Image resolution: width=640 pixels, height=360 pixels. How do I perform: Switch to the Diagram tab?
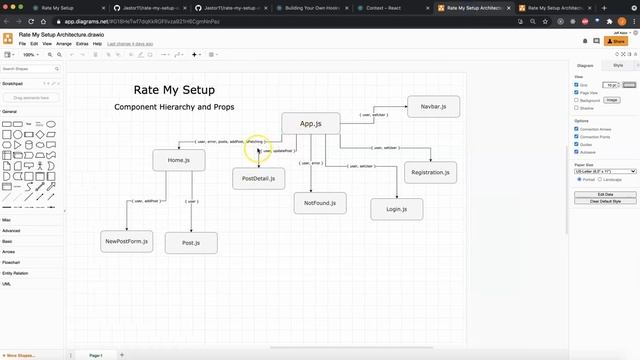pyautogui.click(x=585, y=65)
